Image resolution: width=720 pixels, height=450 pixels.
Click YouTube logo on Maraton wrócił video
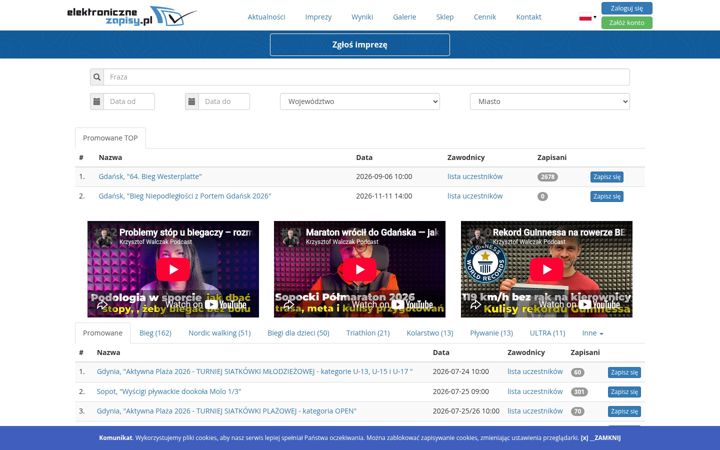point(412,304)
